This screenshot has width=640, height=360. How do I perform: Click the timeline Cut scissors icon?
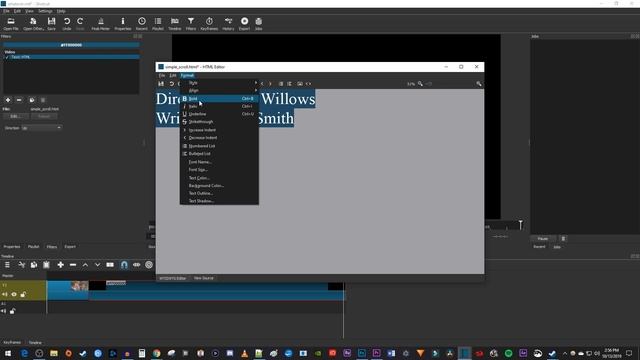22,265
